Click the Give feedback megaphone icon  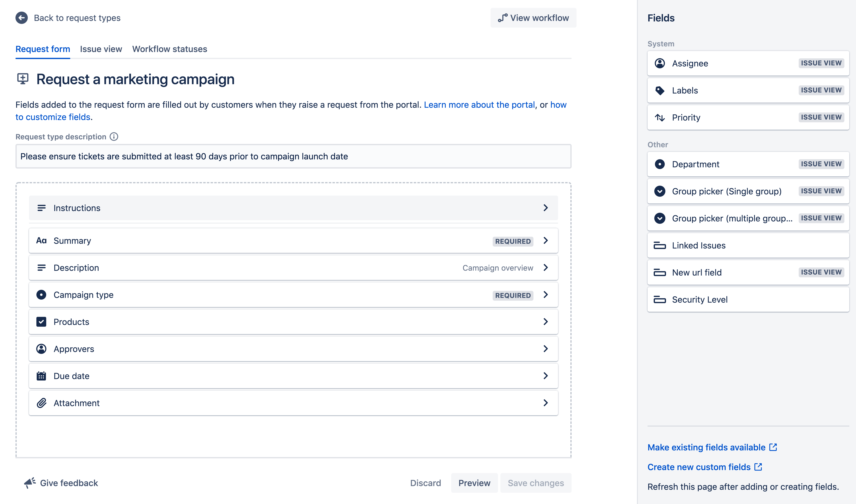pos(30,483)
